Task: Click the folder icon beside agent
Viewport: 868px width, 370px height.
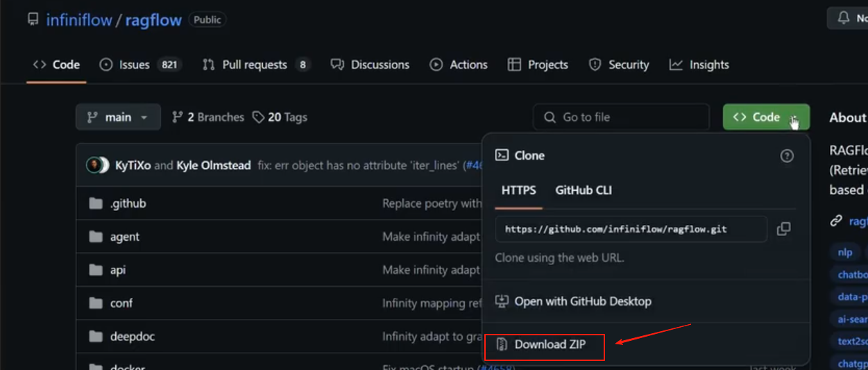Action: click(x=96, y=237)
